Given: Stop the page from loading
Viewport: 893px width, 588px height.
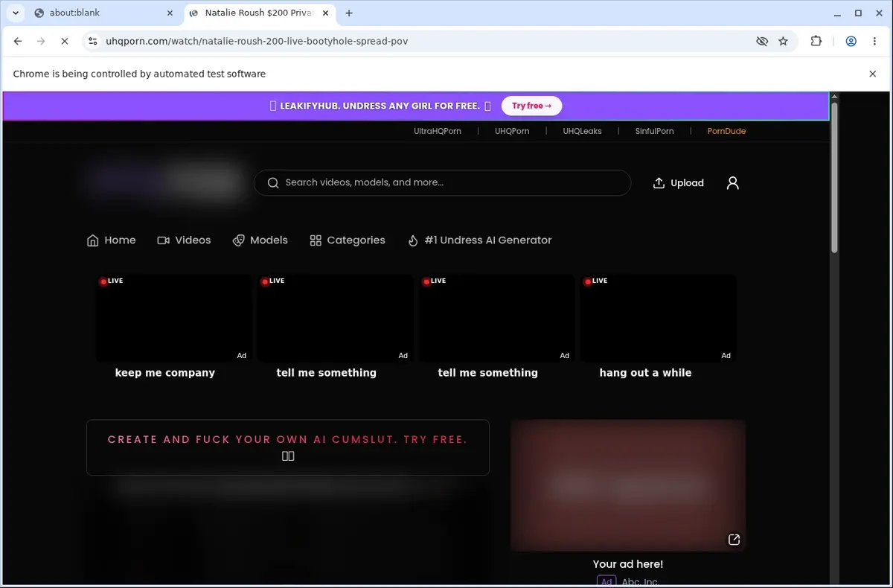Looking at the screenshot, I should pyautogui.click(x=65, y=42).
